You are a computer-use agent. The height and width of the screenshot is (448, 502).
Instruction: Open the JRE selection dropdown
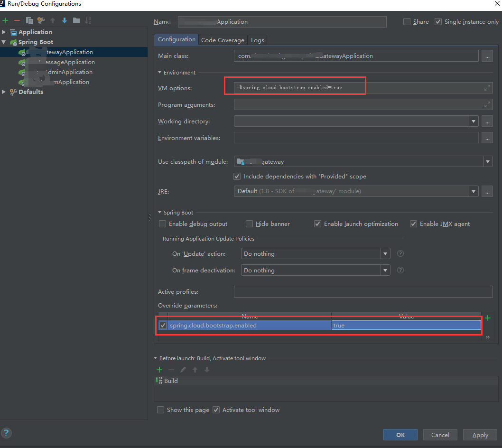click(474, 191)
